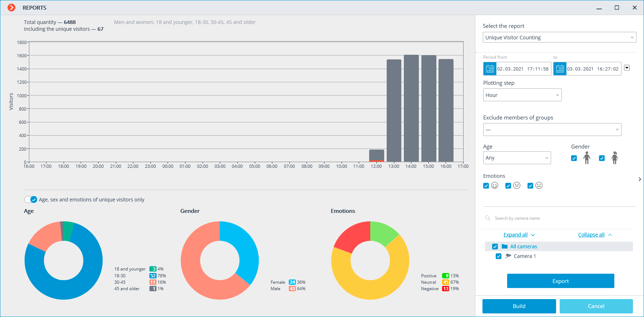Open the period presets dropdown arrow

627,68
